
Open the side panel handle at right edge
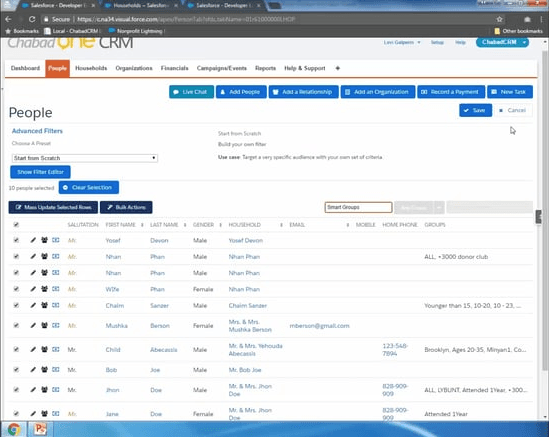[538, 217]
